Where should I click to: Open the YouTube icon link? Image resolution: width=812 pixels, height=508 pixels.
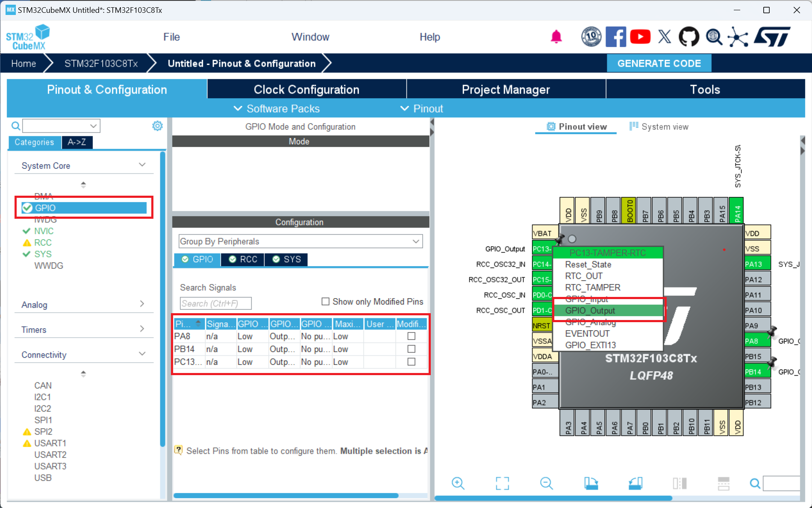pyautogui.click(x=640, y=37)
